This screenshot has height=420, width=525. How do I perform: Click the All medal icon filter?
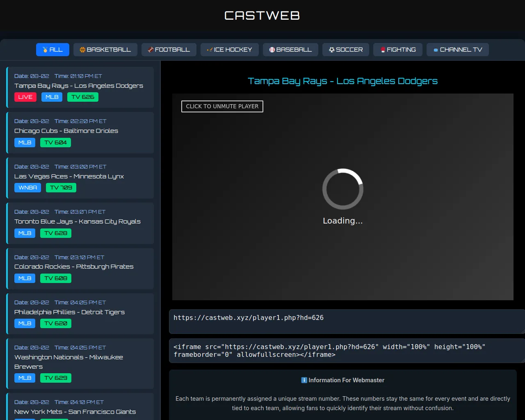(x=45, y=50)
